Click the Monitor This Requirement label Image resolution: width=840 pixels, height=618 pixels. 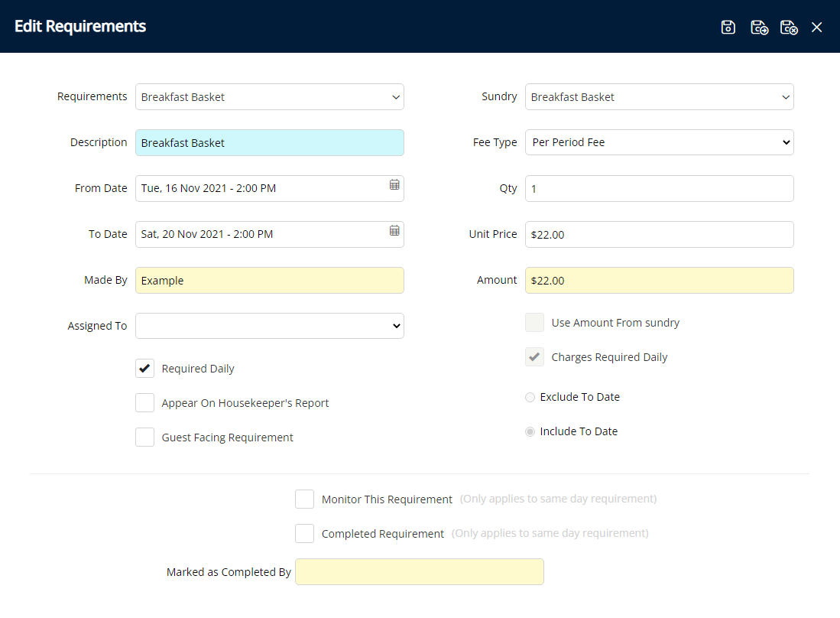click(x=387, y=499)
